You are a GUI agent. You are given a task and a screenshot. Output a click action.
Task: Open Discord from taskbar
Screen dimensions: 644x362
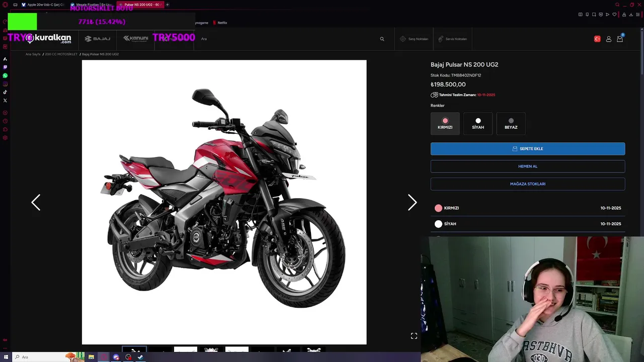(116, 357)
